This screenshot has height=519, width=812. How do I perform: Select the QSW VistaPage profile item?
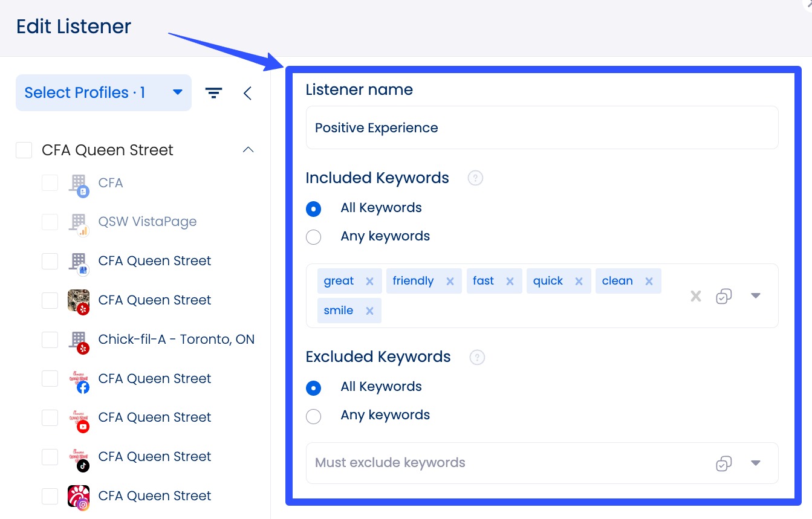point(147,222)
